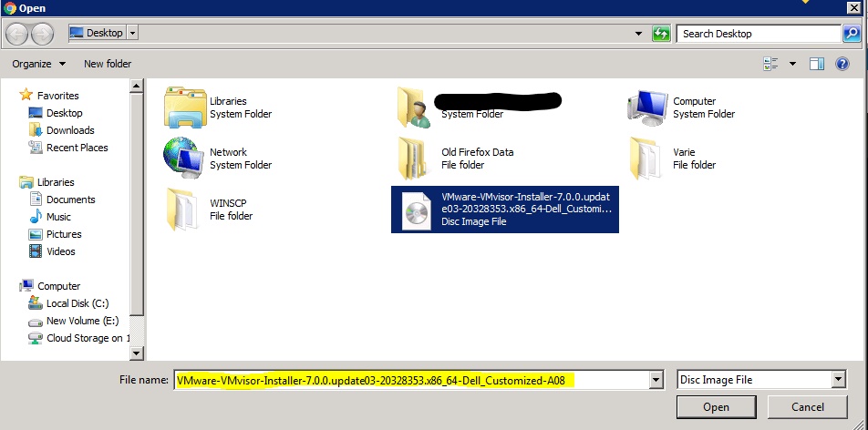
Task: Open the help question mark icon
Action: click(842, 64)
